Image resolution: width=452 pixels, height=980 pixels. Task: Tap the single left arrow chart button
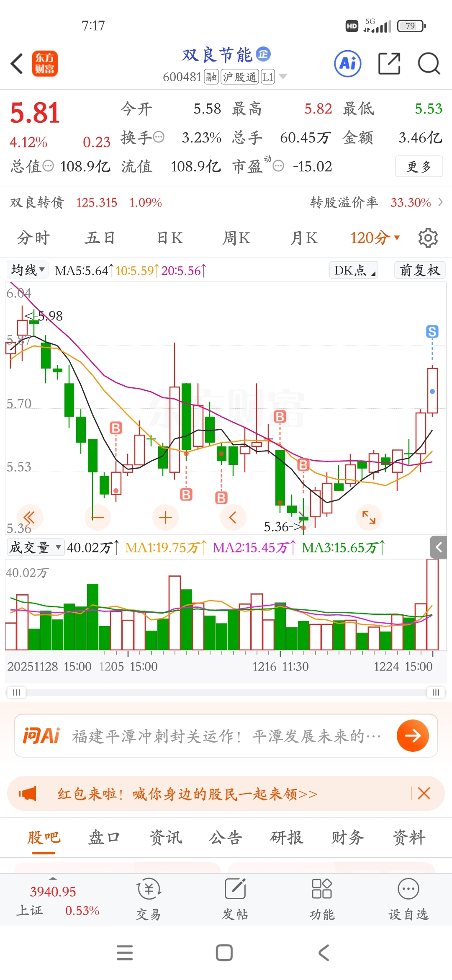coord(233,517)
